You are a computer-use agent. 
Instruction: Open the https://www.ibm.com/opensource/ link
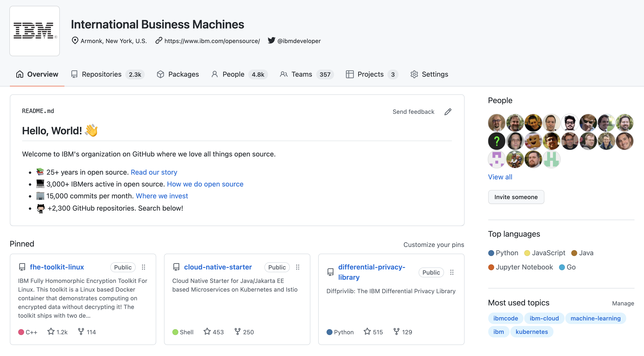pos(212,41)
